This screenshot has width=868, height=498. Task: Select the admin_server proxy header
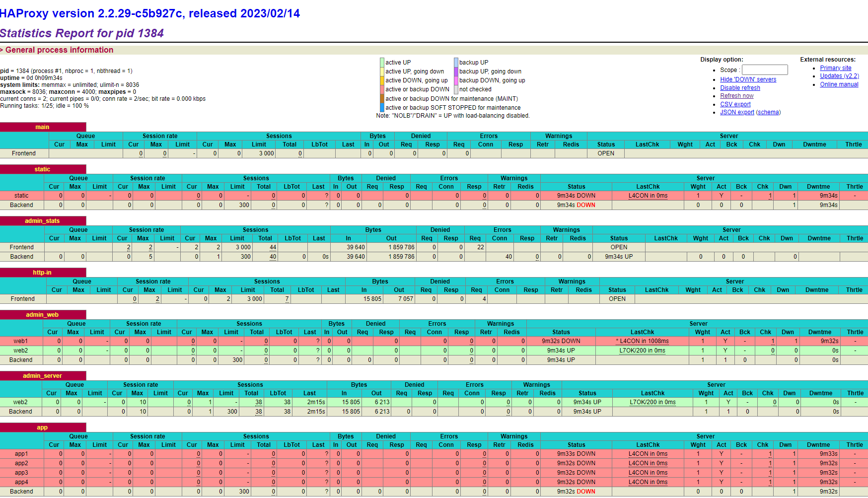pos(43,376)
